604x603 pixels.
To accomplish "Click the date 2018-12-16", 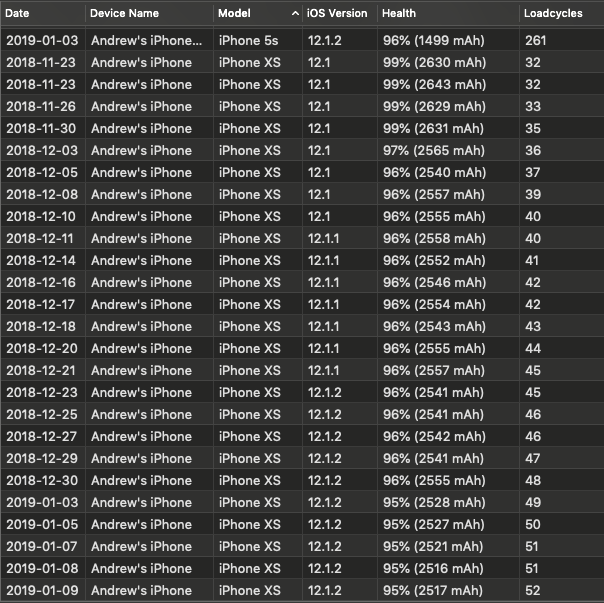I will point(41,282).
